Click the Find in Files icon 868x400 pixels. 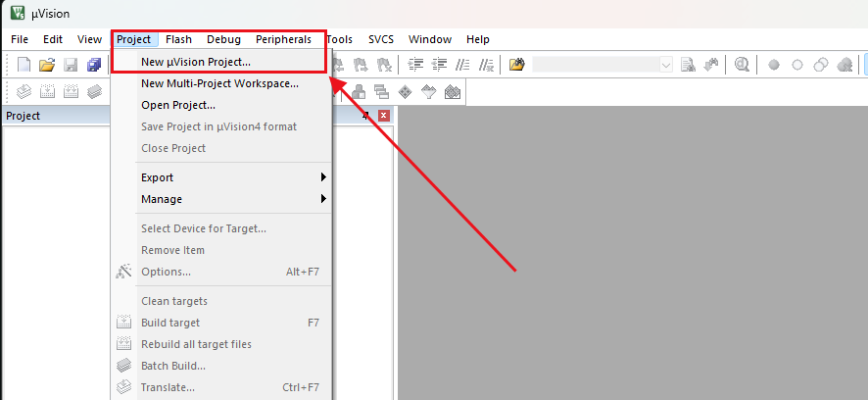click(x=516, y=65)
